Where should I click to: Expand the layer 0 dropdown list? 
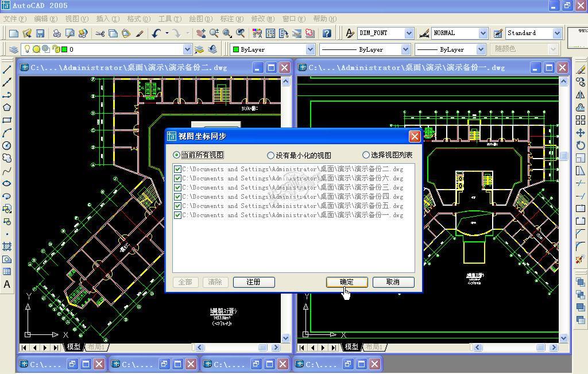[188, 49]
